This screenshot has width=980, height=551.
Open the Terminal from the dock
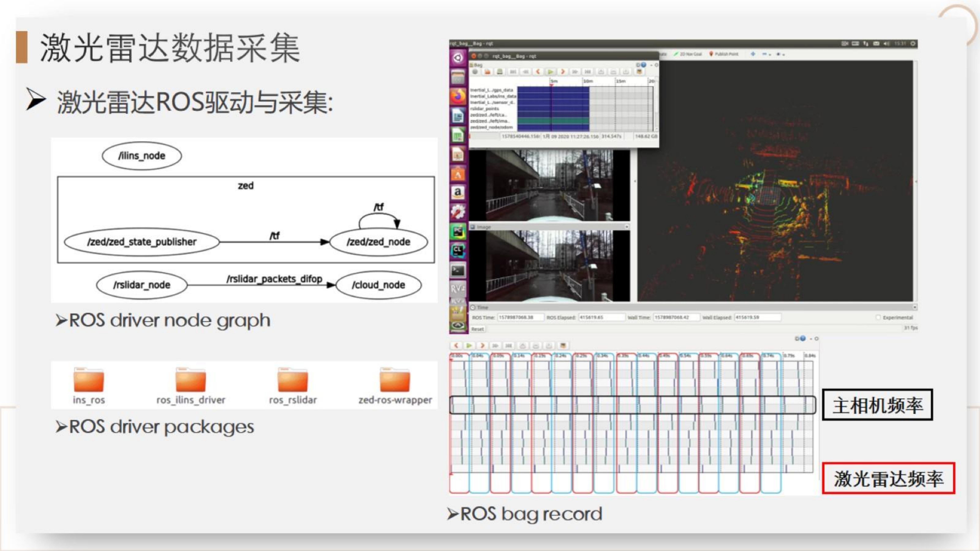(x=458, y=270)
